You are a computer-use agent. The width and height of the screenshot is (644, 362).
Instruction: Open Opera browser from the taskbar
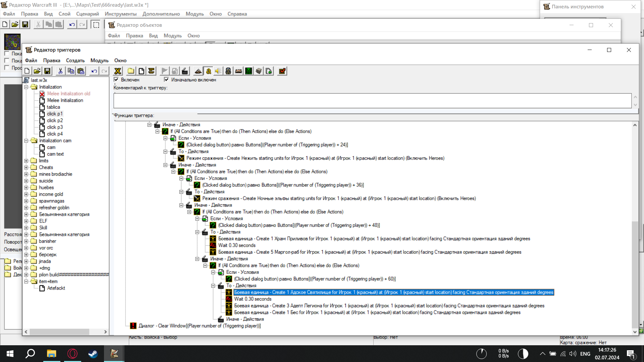click(72, 354)
